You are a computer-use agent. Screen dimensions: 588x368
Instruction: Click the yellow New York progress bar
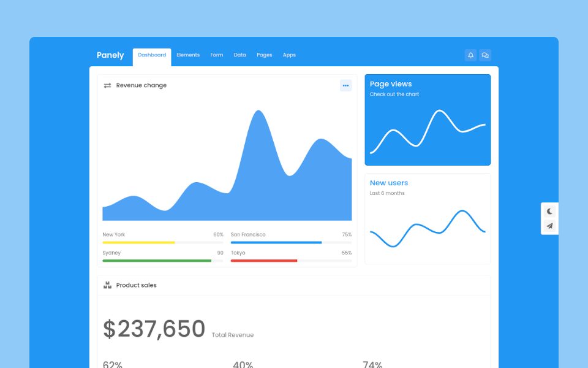click(x=138, y=243)
